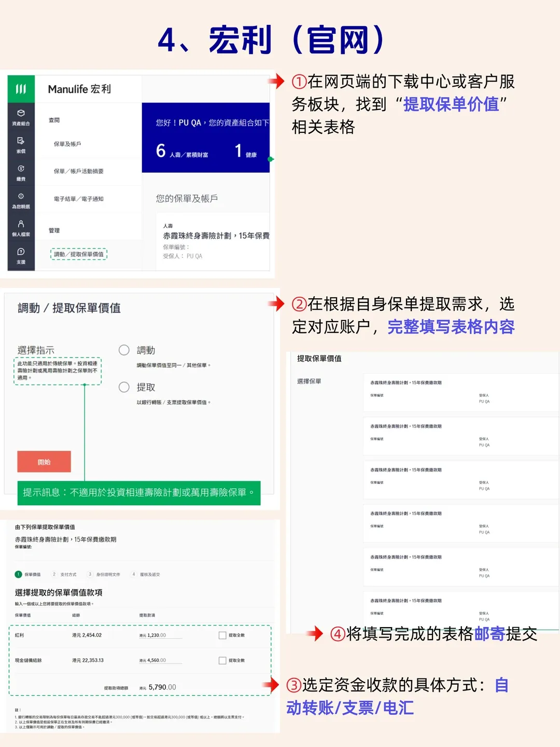
Task: Select the 電子結單／電子通知 menu entry
Action: 79,199
